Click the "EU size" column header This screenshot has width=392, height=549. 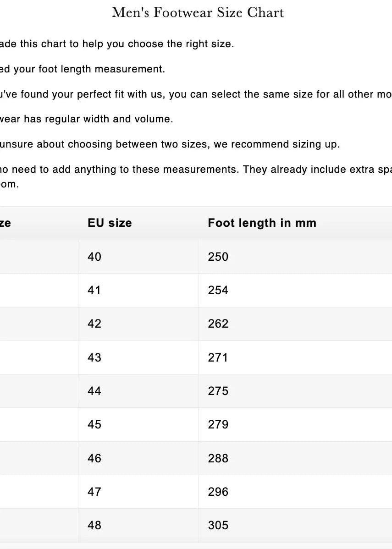point(110,223)
